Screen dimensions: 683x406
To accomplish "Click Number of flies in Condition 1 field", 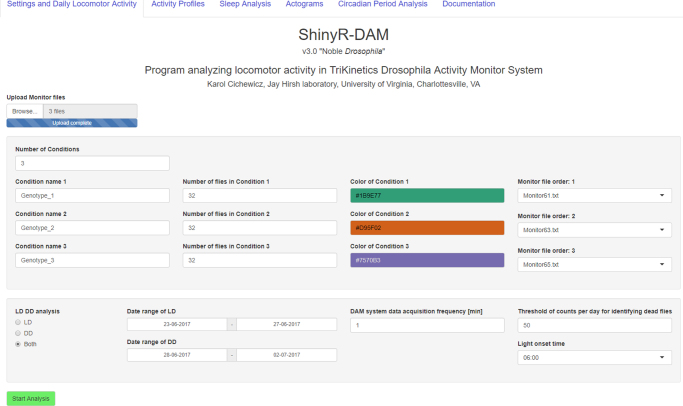I will 260,196.
